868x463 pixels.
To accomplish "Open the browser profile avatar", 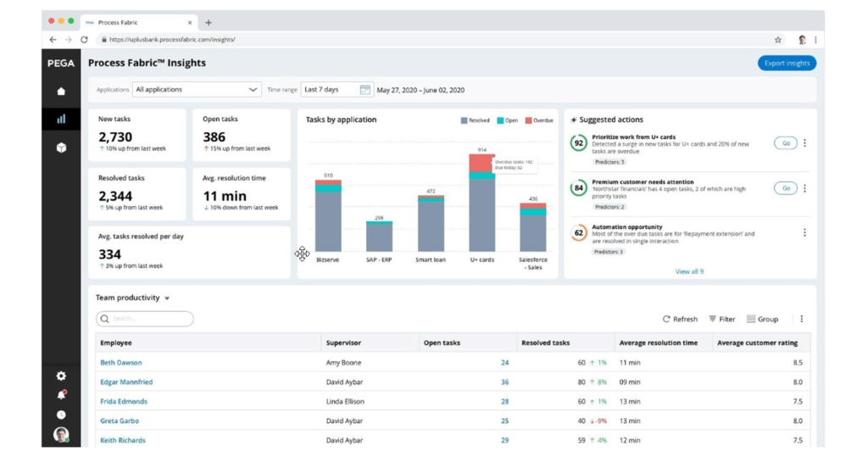I will point(802,40).
